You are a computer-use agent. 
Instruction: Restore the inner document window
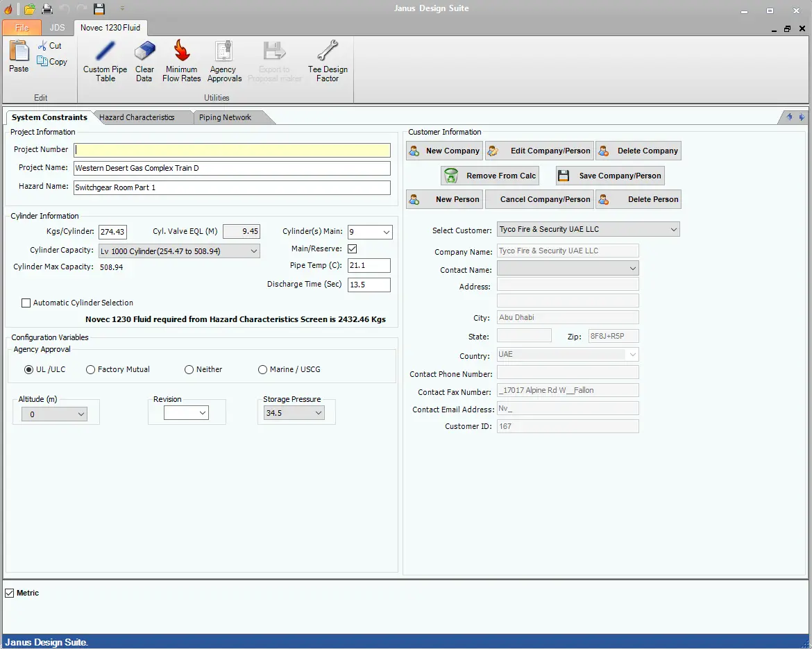[x=787, y=29]
